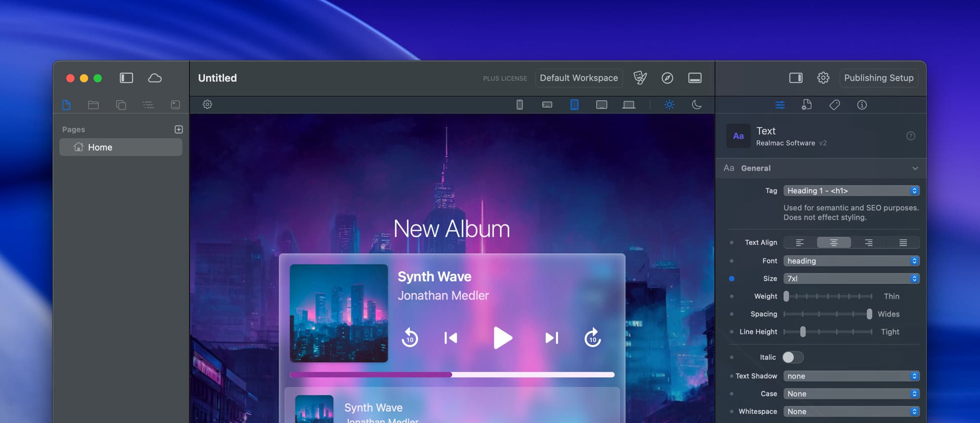The height and width of the screenshot is (423, 980).
Task: Click the override dot beside Font
Action: coord(732,261)
